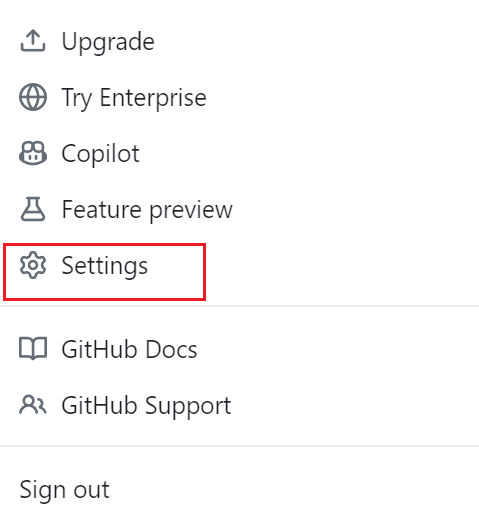The height and width of the screenshot is (524, 479).
Task: Click the people icon for GitHub Support
Action: pyautogui.click(x=33, y=405)
